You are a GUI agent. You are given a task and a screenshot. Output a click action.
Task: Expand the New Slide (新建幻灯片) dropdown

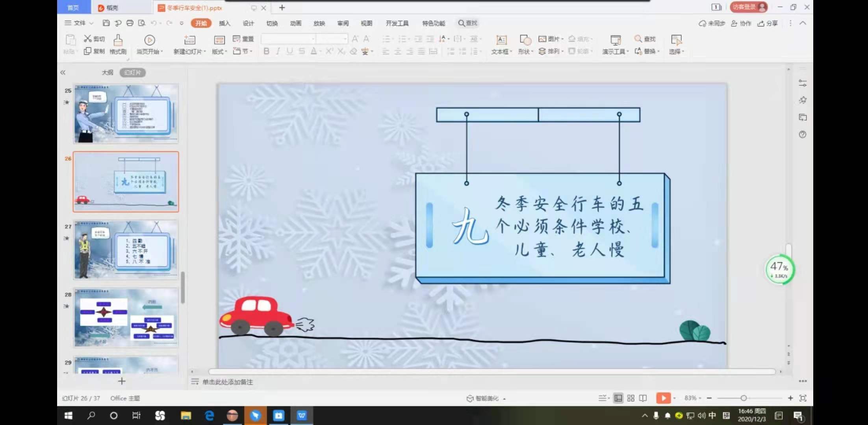[205, 52]
